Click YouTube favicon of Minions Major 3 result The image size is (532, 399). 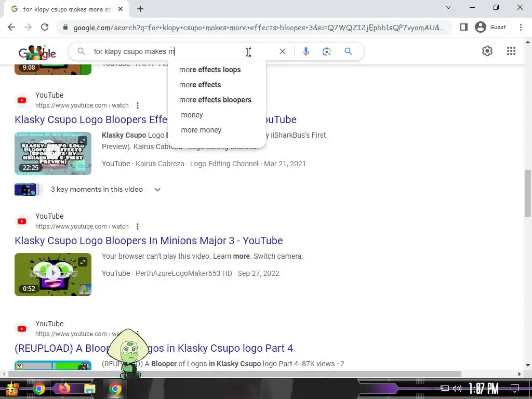click(x=22, y=221)
